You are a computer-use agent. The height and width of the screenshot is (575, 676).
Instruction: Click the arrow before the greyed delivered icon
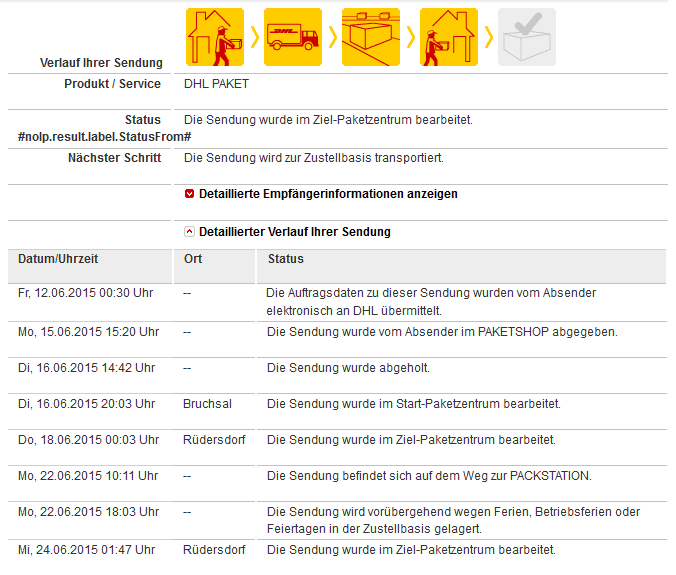click(488, 37)
